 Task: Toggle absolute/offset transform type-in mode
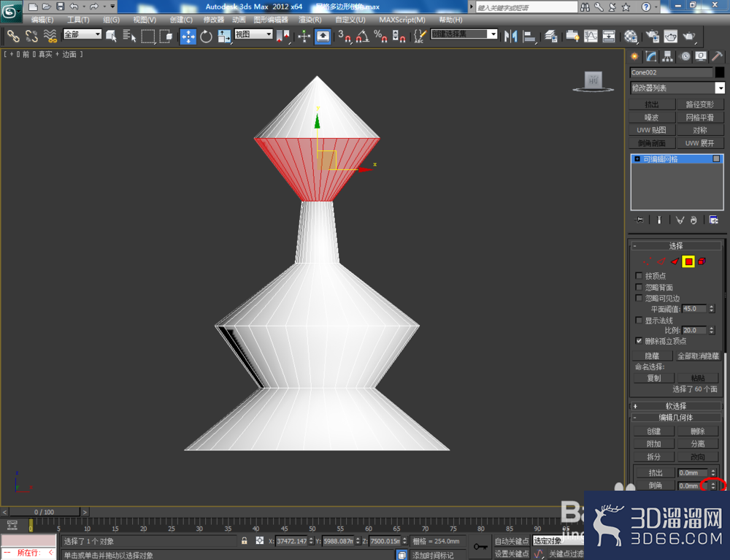[260, 540]
